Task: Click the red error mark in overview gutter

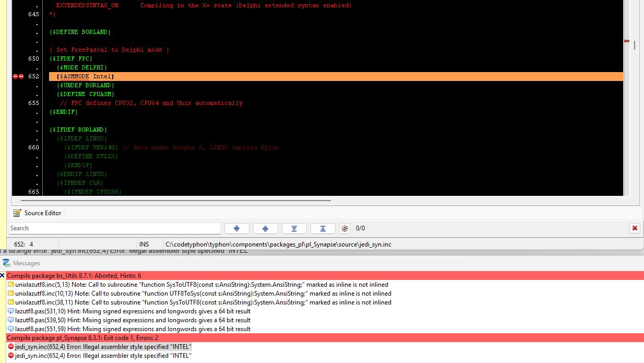Action: [x=627, y=41]
